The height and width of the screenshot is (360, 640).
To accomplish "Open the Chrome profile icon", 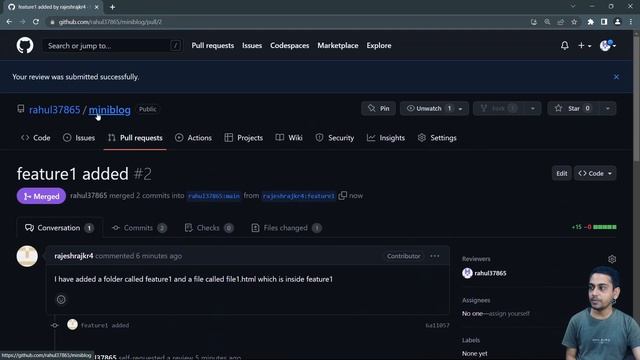I will 618,22.
